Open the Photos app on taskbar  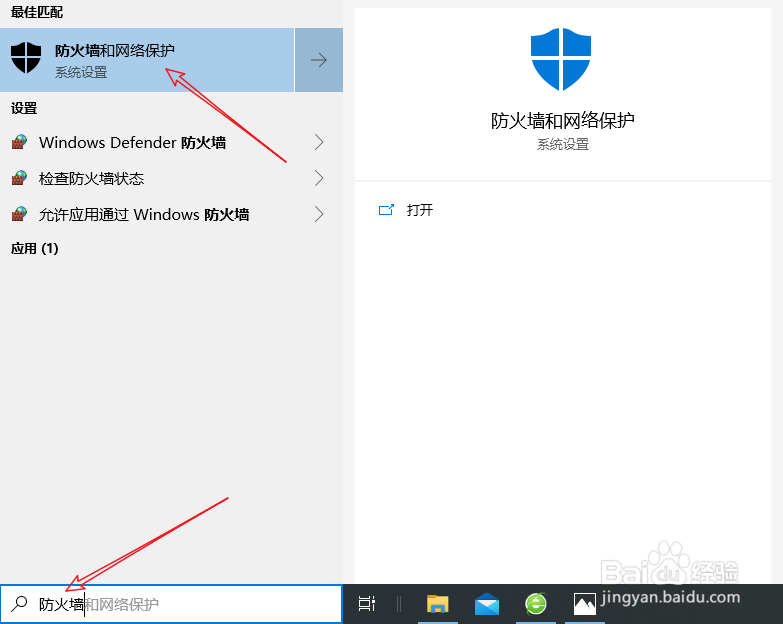pyautogui.click(x=584, y=604)
